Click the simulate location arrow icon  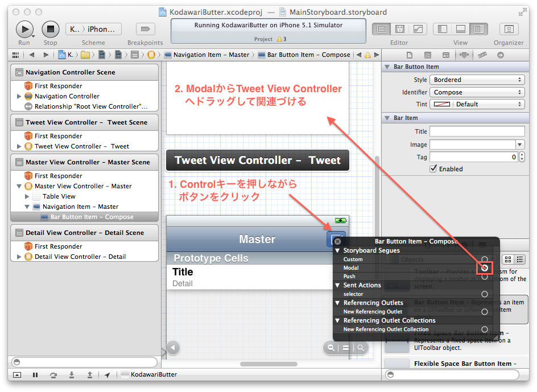coord(107,375)
